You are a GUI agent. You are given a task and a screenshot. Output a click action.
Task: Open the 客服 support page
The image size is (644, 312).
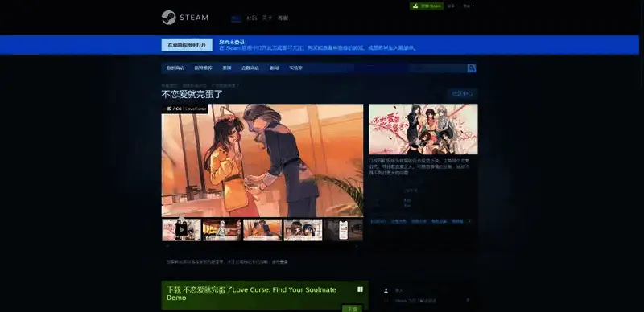pos(283,18)
